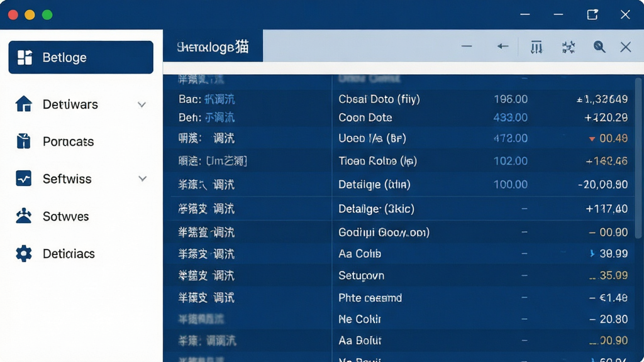Click the Godiupi row label
Image resolution: width=644 pixels, height=362 pixels.
click(384, 233)
